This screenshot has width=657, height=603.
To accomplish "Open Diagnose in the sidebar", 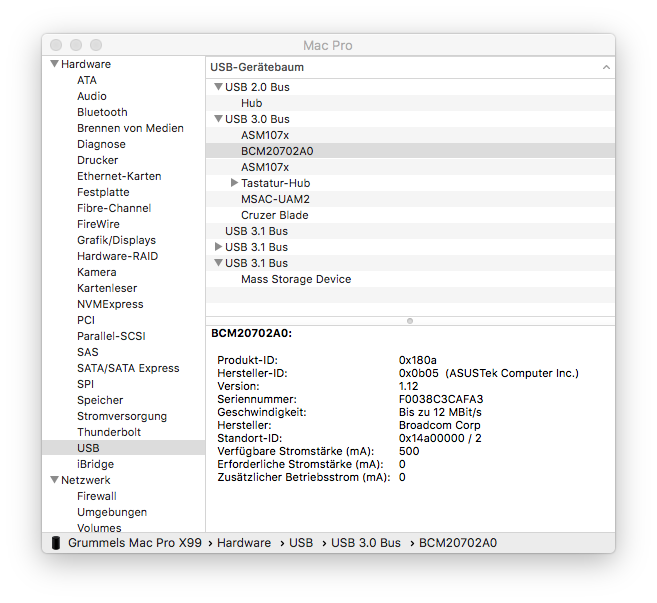I will [101, 144].
